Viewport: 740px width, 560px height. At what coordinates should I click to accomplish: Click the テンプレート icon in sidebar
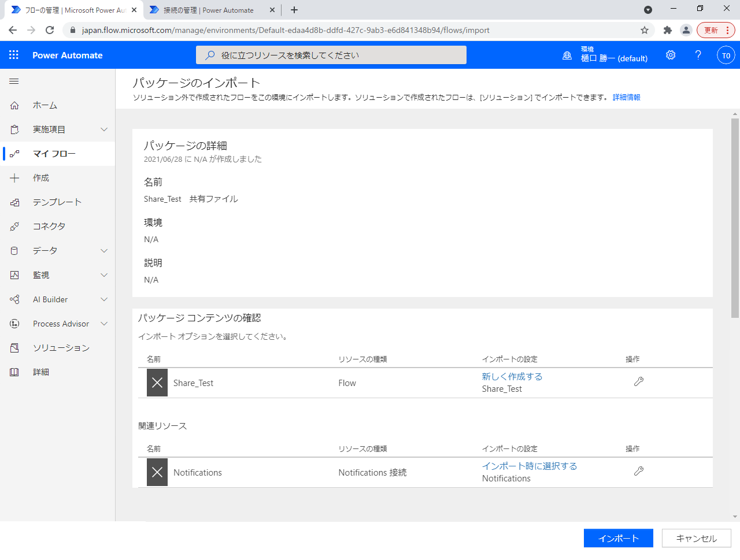[14, 202]
